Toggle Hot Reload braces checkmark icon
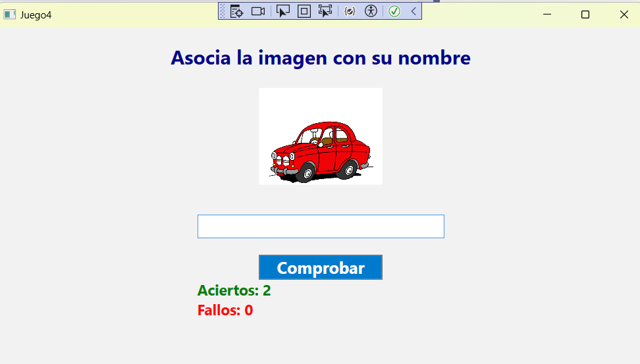 point(350,11)
